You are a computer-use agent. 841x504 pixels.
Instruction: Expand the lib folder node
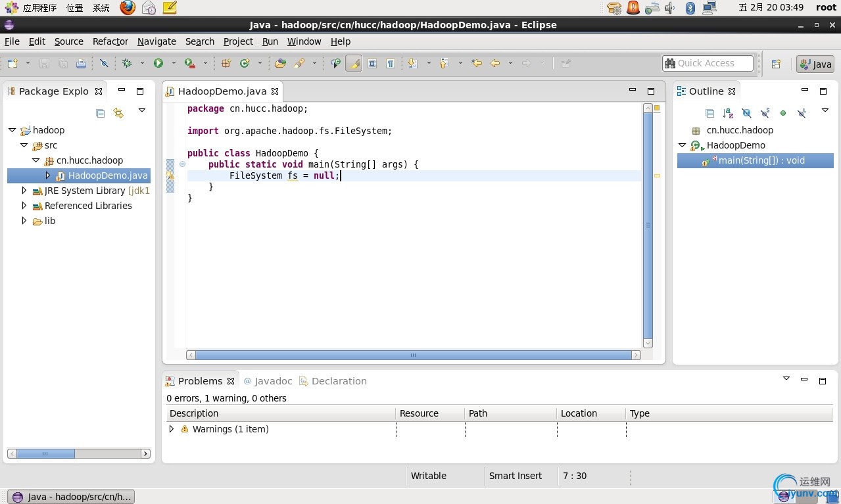tap(24, 221)
